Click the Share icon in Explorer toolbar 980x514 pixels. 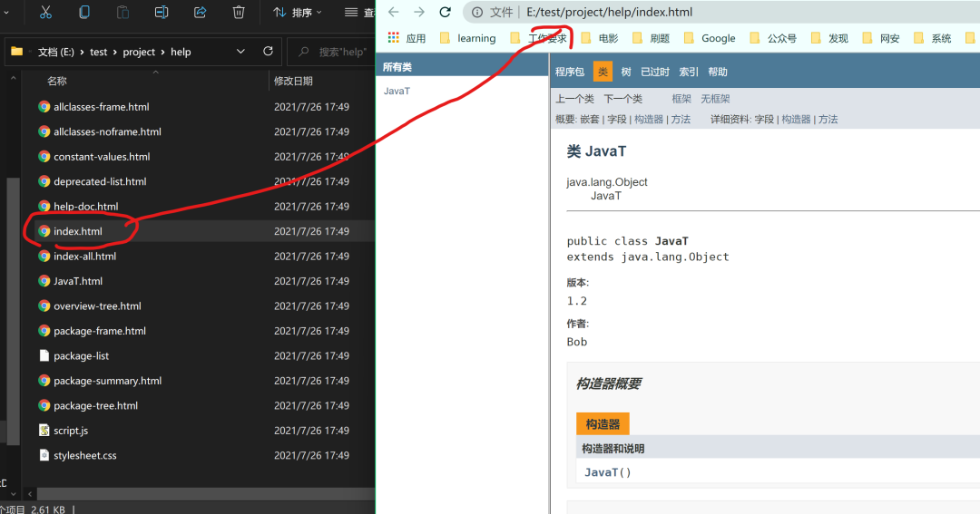[200, 12]
